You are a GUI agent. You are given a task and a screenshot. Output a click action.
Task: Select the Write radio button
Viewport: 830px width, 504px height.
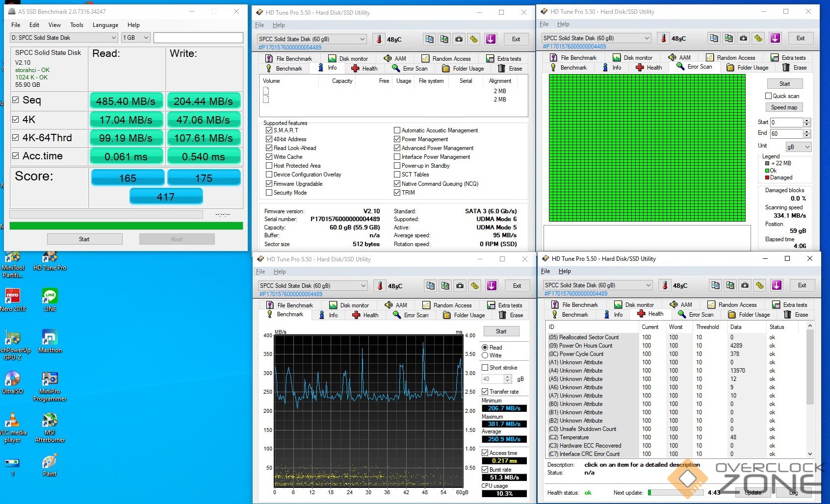485,355
